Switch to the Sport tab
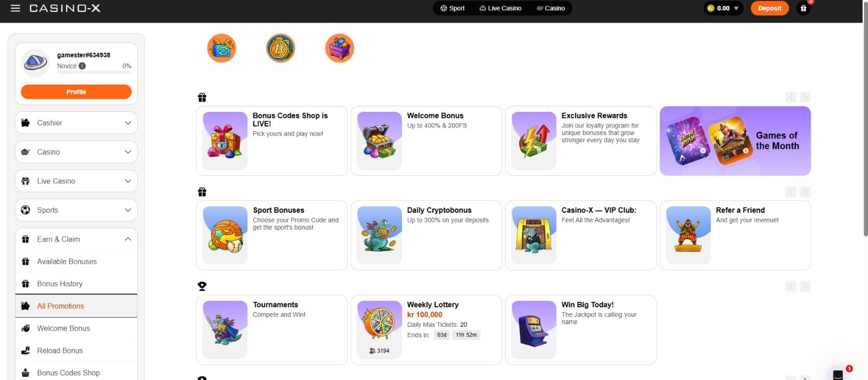Image resolution: width=868 pixels, height=380 pixels. 452,8
